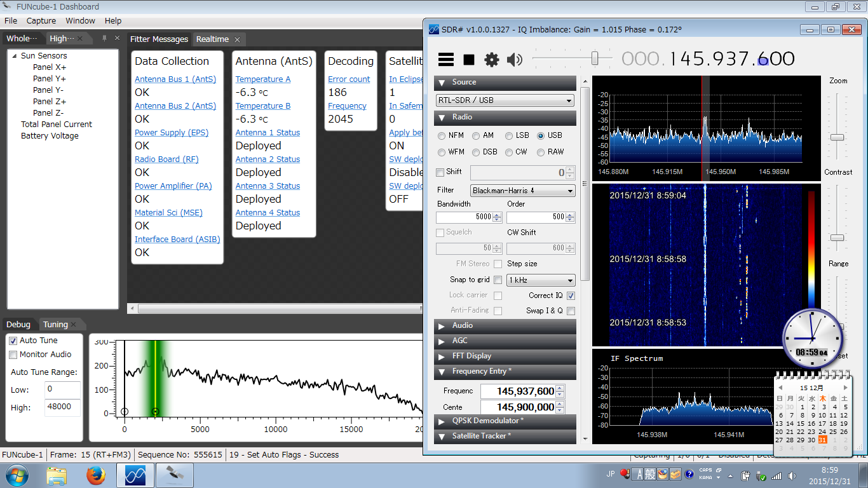Mute audio using the speaker icon
Screen dimensions: 868x488
[x=514, y=60]
